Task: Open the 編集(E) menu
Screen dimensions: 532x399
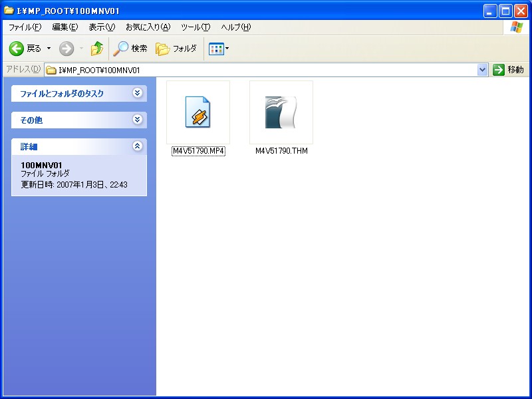Action: click(x=65, y=27)
